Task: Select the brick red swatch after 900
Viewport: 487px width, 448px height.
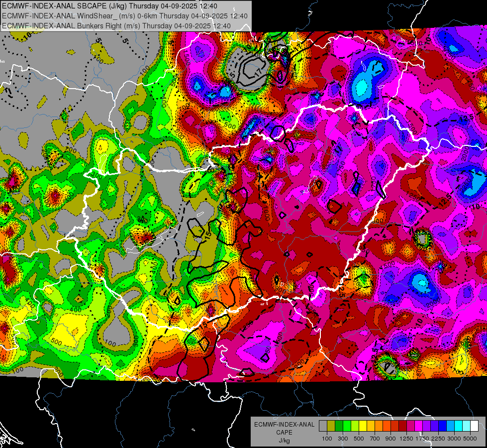Action: point(395,426)
